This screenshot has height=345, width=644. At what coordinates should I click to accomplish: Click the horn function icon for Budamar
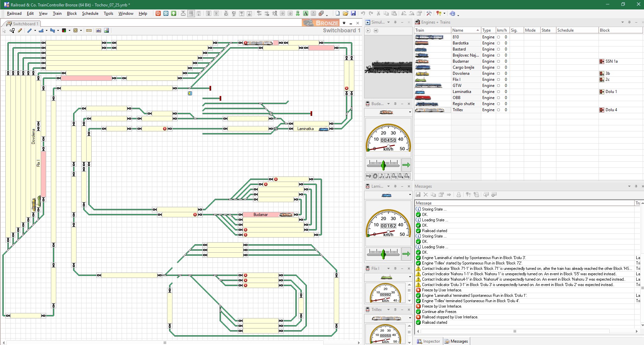[x=369, y=176]
